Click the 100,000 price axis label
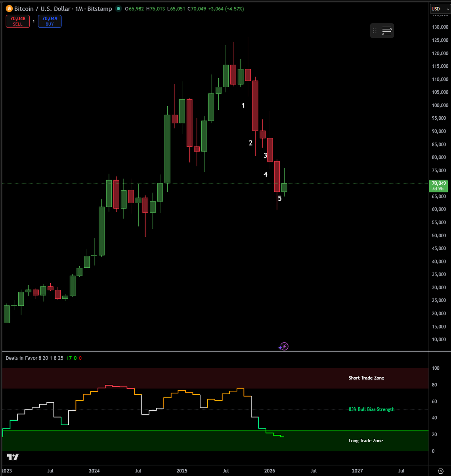Image resolution: width=451 pixels, height=476 pixels. pos(440,106)
